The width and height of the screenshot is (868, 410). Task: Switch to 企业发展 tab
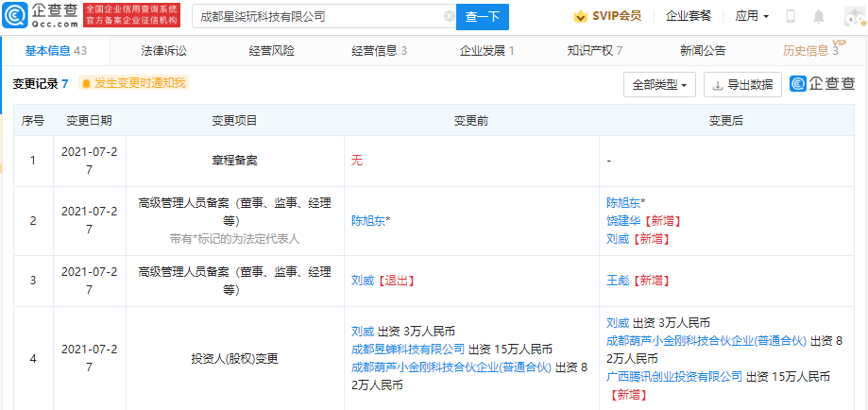click(487, 51)
